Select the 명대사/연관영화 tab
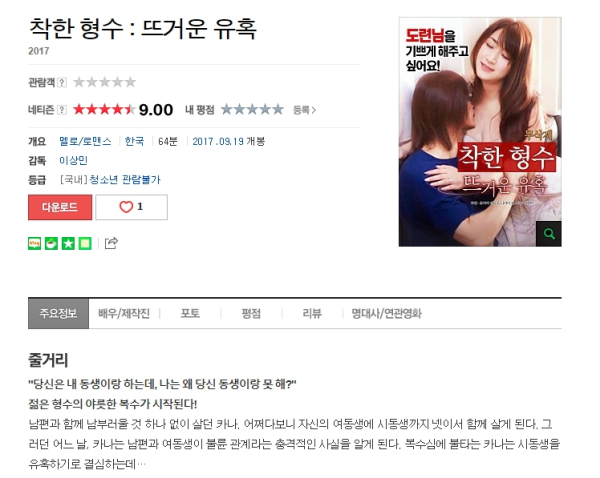 386,314
